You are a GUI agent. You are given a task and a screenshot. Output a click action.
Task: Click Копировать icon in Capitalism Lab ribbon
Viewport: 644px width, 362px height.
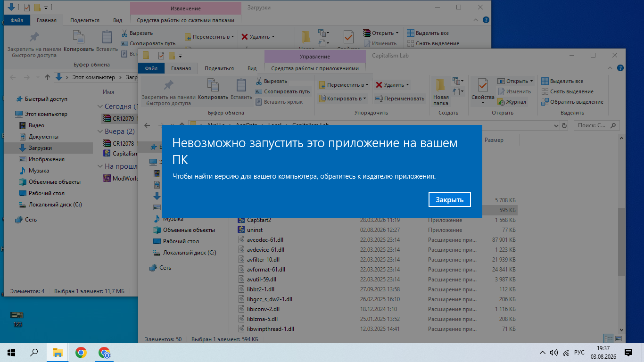coord(213,88)
